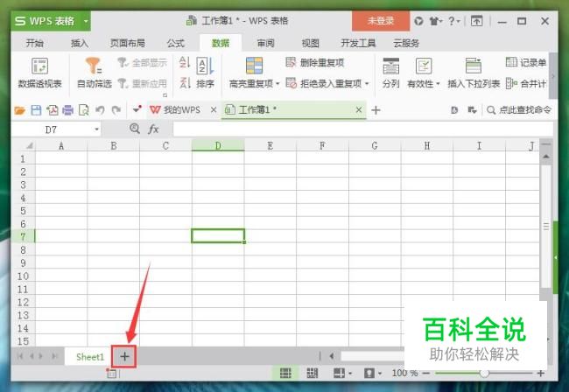Open the Name Box dropdown next to D7
This screenshot has height=392, width=569.
click(x=96, y=129)
